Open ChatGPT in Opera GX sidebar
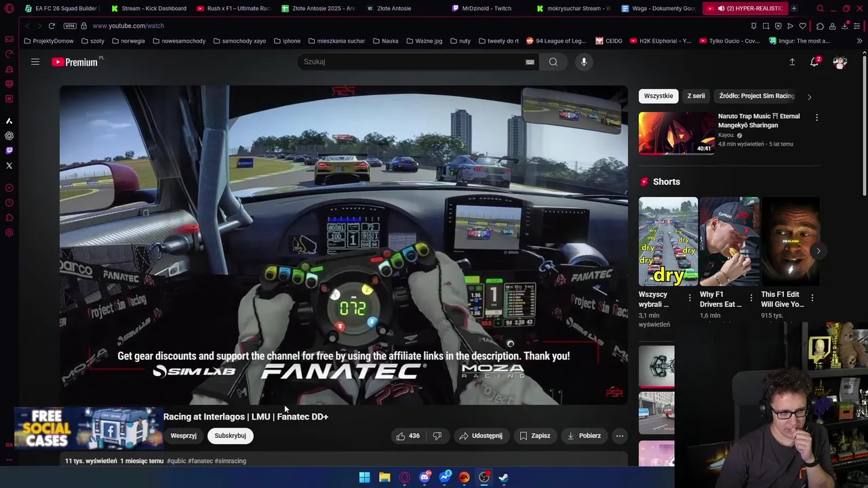Screen dimensions: 868x488 click(9, 136)
